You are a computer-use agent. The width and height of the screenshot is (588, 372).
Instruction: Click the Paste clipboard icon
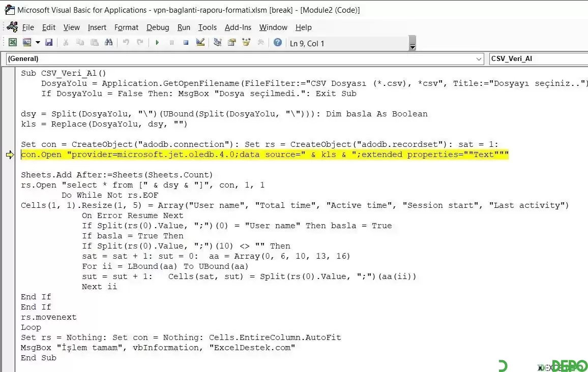pos(95,42)
